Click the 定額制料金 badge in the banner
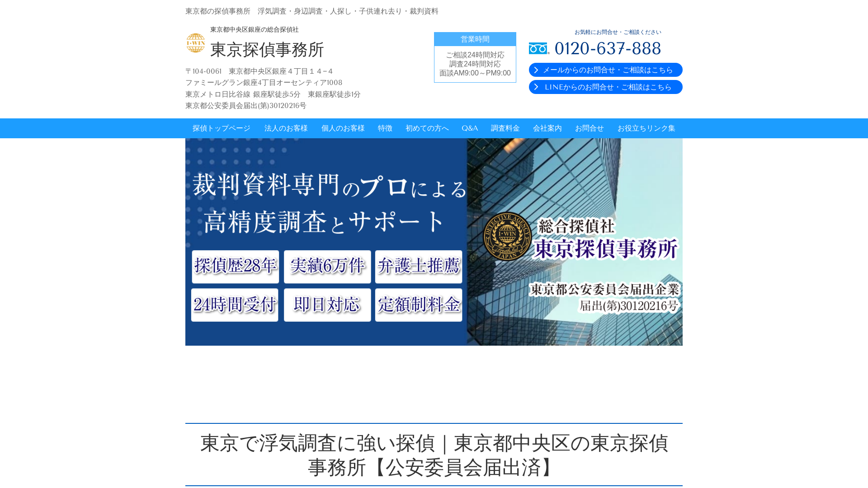 click(x=418, y=305)
